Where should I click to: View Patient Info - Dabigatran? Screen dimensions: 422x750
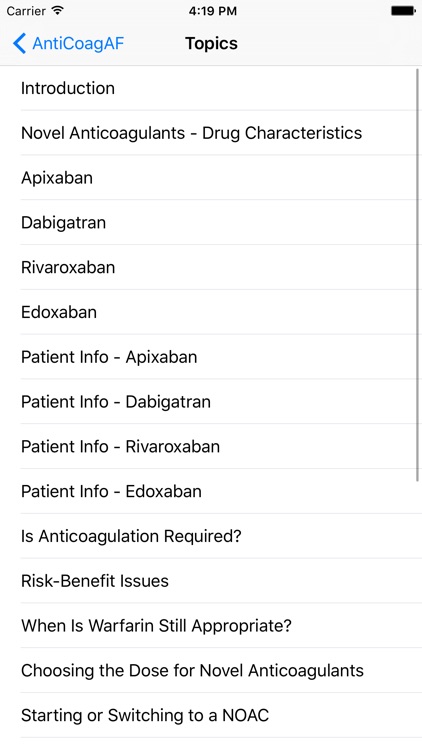(x=211, y=402)
